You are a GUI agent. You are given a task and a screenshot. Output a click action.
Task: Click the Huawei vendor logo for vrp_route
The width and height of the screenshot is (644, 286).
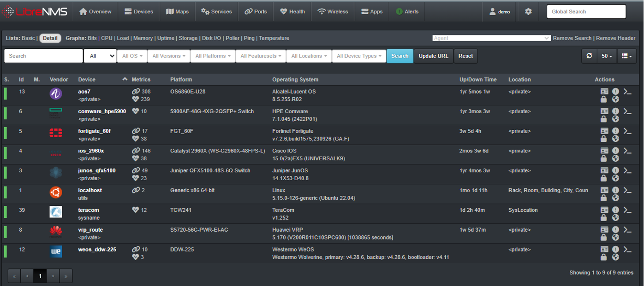coord(56,232)
